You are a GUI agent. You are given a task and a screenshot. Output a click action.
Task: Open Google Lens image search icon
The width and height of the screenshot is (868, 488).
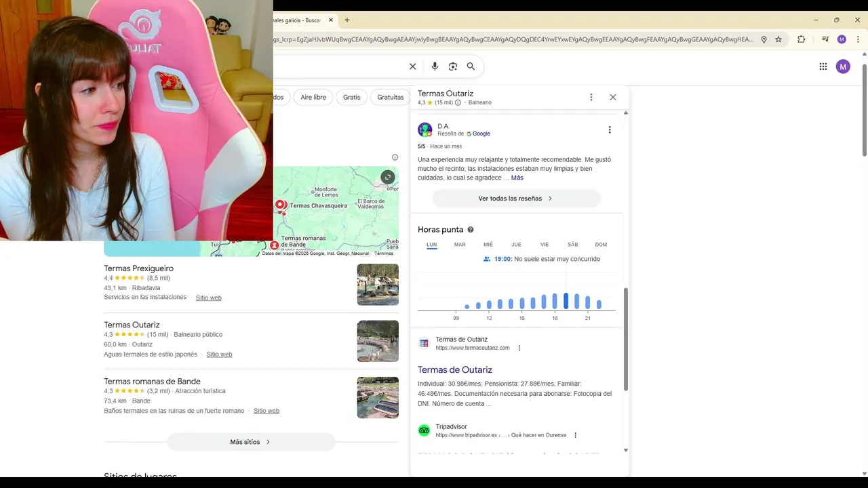pyautogui.click(x=453, y=66)
